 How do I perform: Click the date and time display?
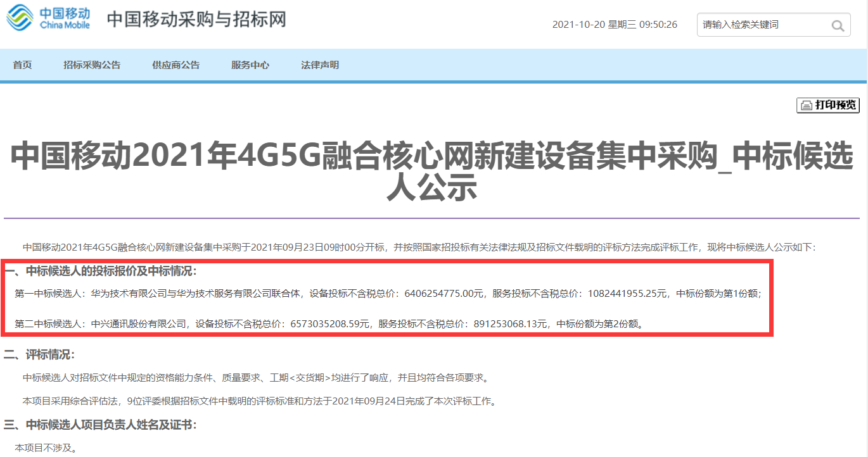615,25
